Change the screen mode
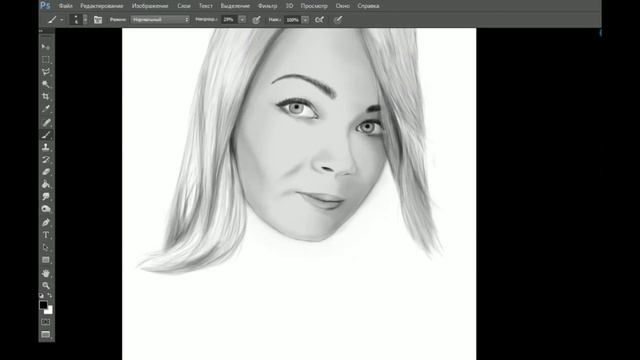The width and height of the screenshot is (640, 360). tap(46, 335)
